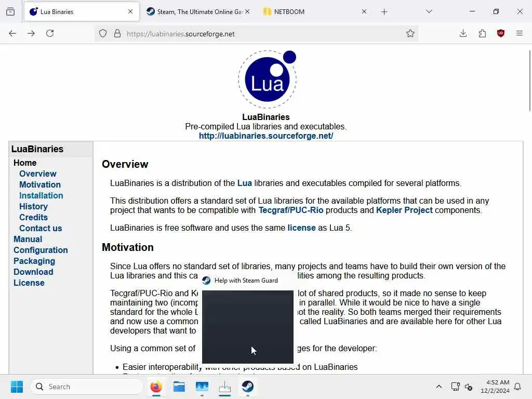Switch to the Lua Binaries tab
The height and width of the screenshot is (399, 532).
pyautogui.click(x=82, y=11)
